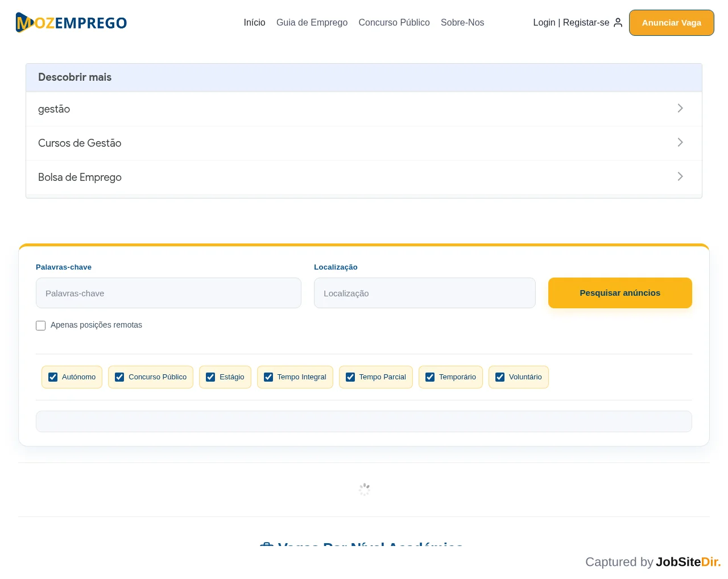Click the Anunciar Vaga button
The height and width of the screenshot is (579, 728).
pos(672,23)
